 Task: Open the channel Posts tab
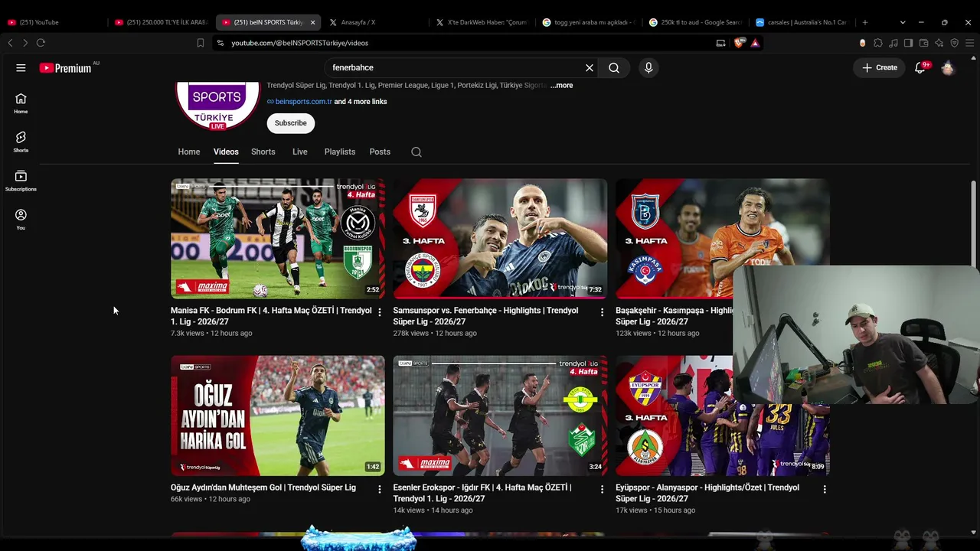(x=380, y=152)
